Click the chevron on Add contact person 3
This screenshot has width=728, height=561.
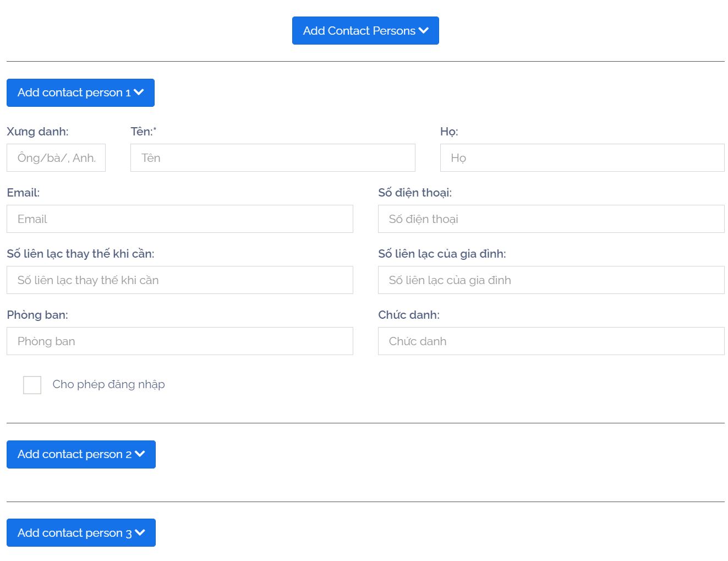(140, 533)
